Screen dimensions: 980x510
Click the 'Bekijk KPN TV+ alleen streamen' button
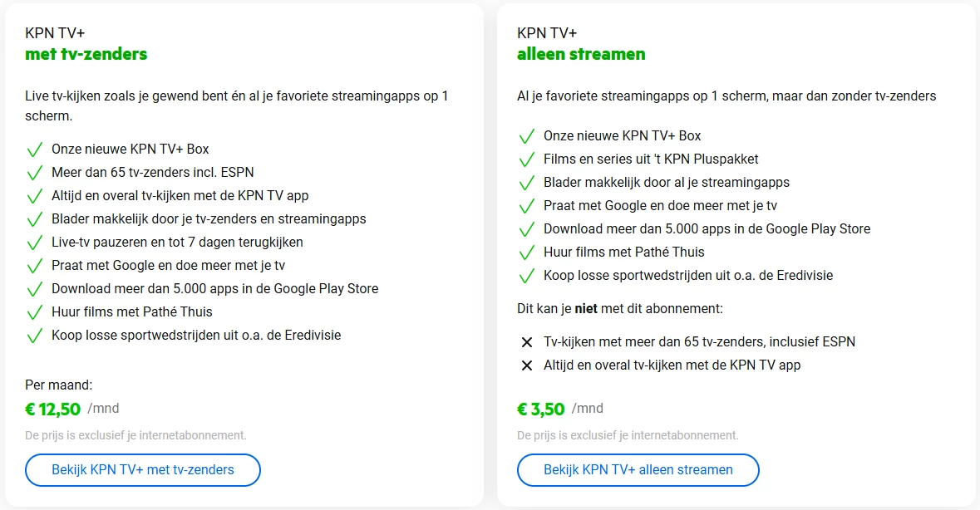(x=638, y=470)
